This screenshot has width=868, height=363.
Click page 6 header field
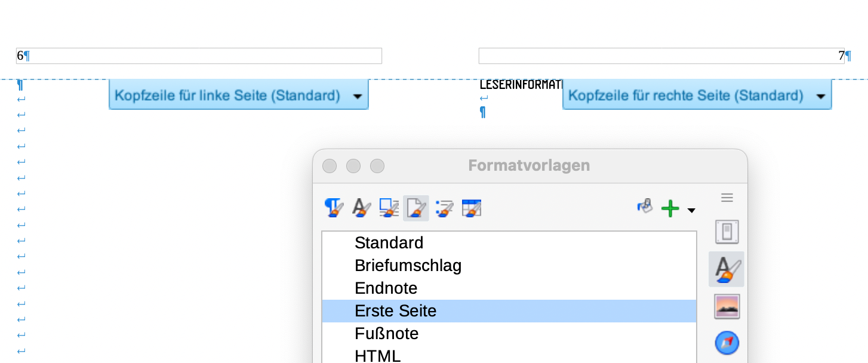click(x=199, y=56)
